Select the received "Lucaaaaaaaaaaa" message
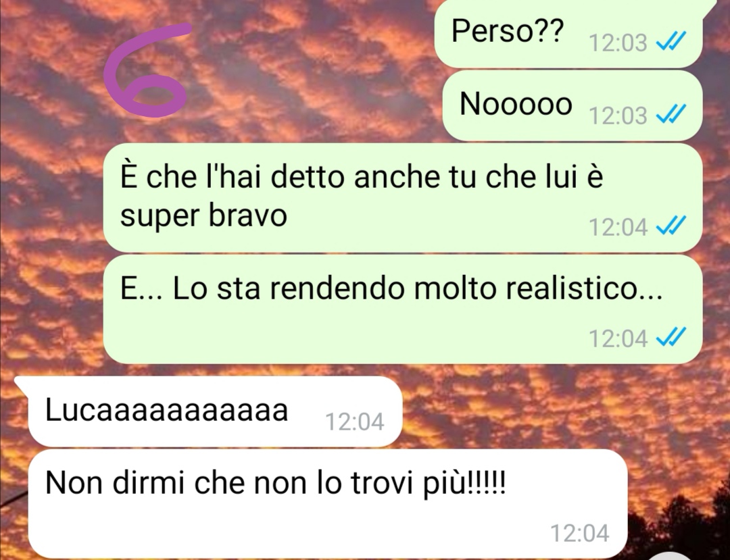The height and width of the screenshot is (560, 730). coord(215,411)
